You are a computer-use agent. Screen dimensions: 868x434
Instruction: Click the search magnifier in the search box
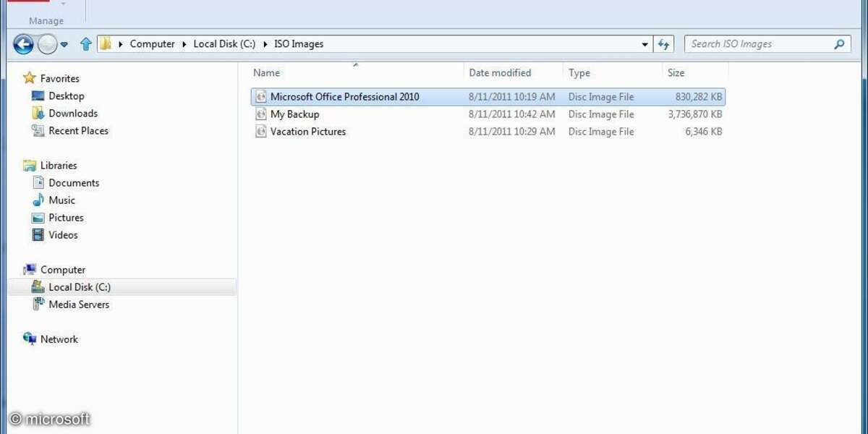(x=839, y=43)
